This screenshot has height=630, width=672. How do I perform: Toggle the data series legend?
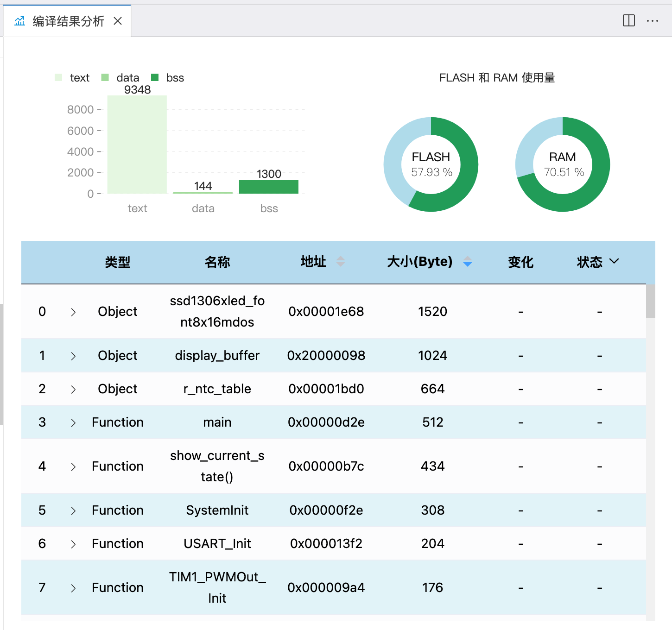120,78
